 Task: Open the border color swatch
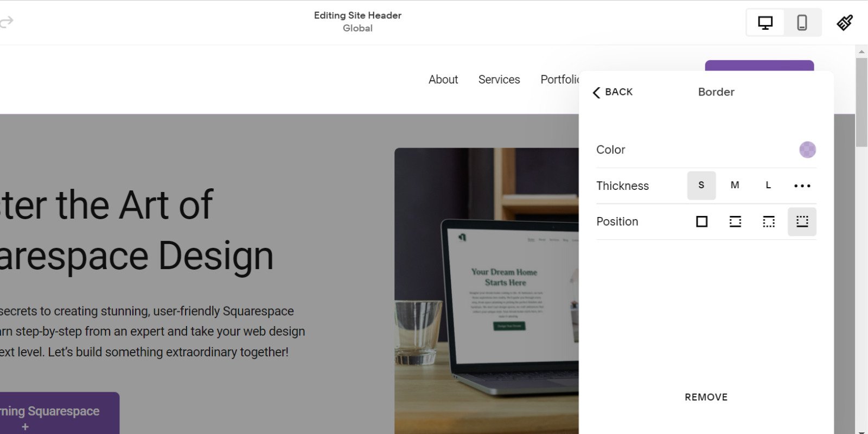[807, 150]
